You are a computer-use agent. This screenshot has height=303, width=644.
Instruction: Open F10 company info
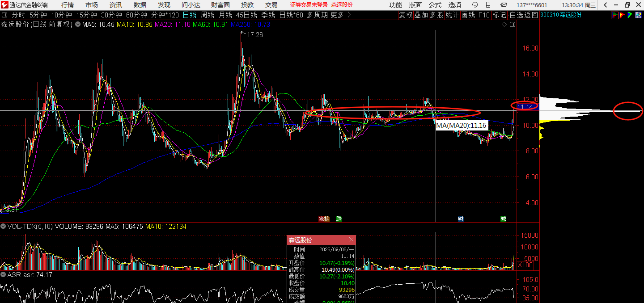click(484, 15)
